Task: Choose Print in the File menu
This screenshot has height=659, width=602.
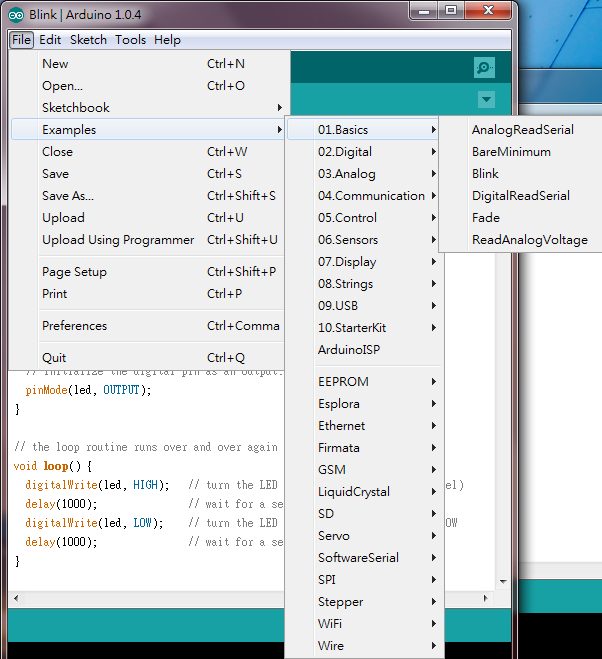Action: (148, 294)
